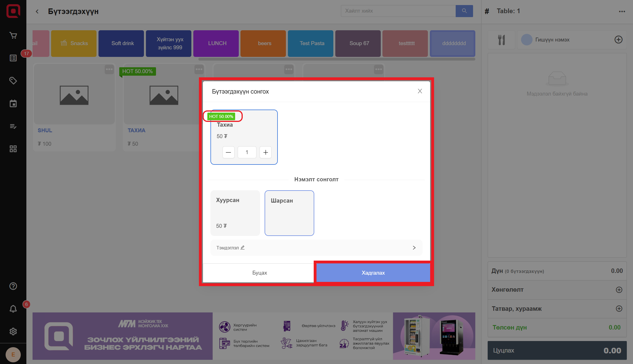Select the Хуурсан add-on option

coord(235,213)
